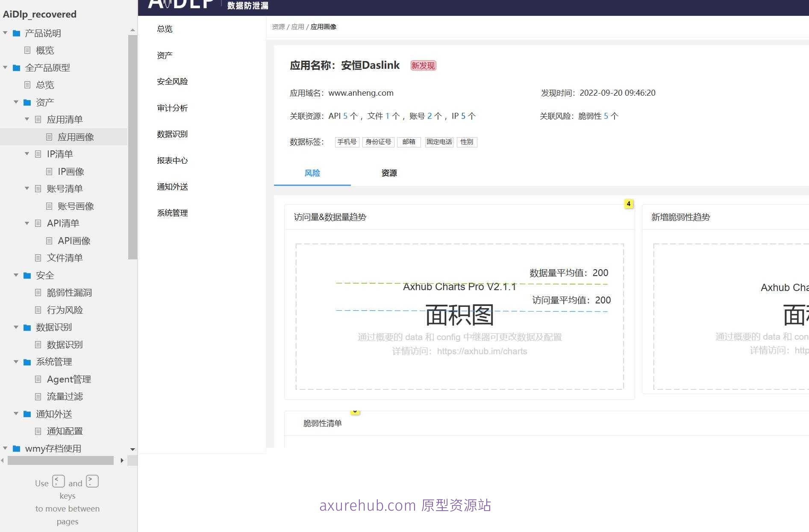Click the folder icon beside 通知外送
The image size is (809, 532).
(x=26, y=414)
